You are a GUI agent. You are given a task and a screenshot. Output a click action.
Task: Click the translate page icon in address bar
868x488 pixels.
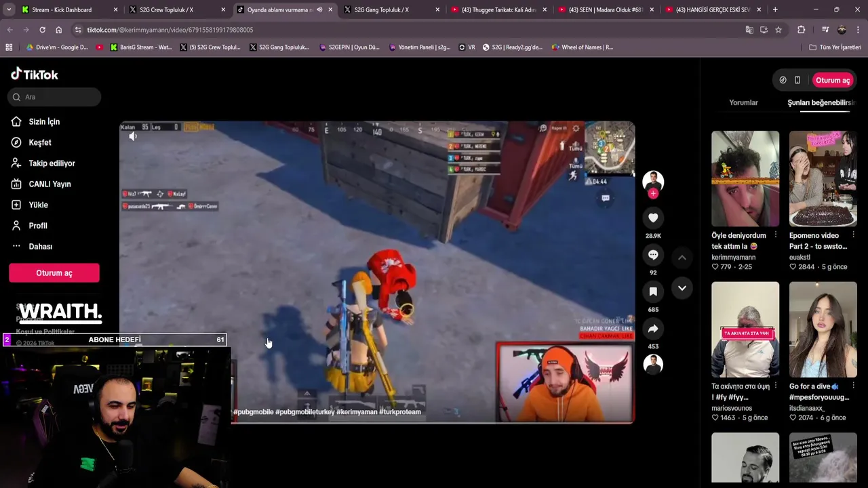(749, 30)
